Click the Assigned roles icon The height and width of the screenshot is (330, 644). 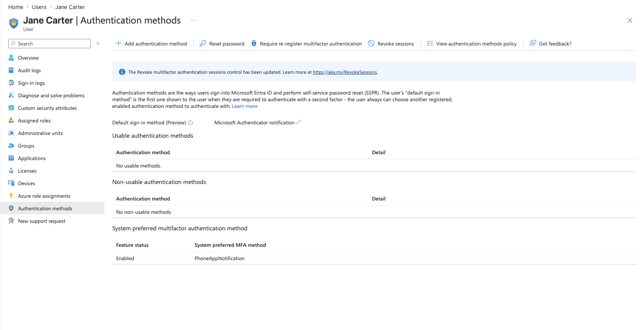(x=11, y=120)
